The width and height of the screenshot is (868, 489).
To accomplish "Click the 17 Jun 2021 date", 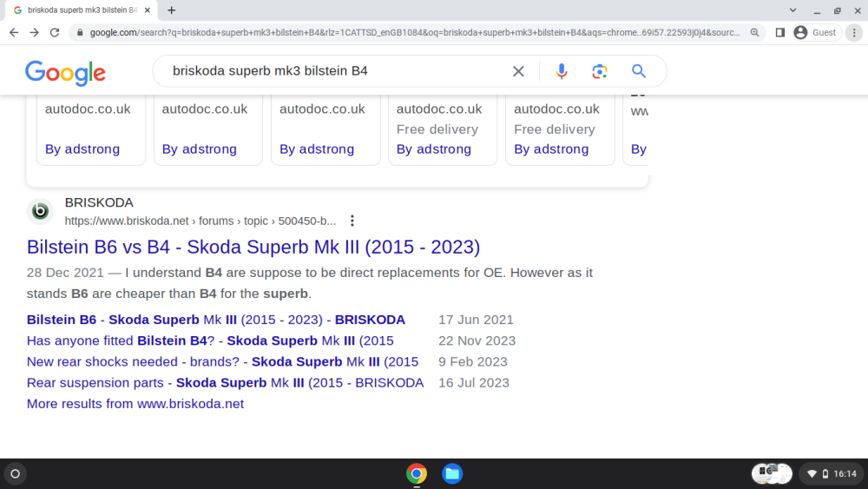I will click(476, 320).
